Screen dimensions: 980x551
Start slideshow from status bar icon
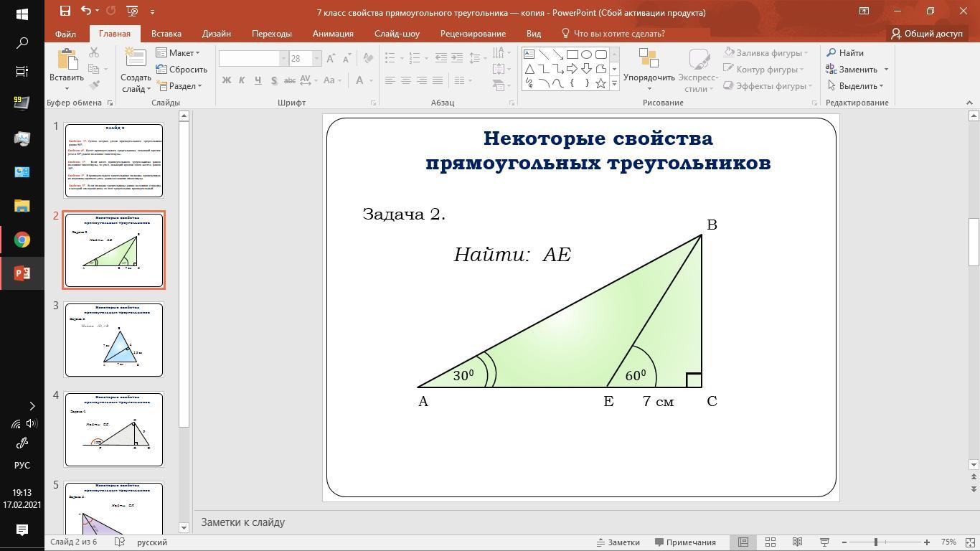[824, 542]
